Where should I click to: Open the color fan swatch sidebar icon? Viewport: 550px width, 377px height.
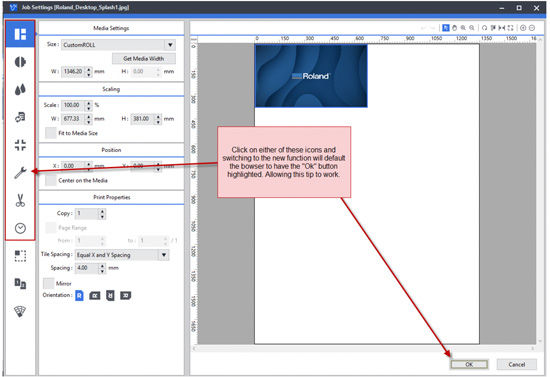(x=20, y=311)
